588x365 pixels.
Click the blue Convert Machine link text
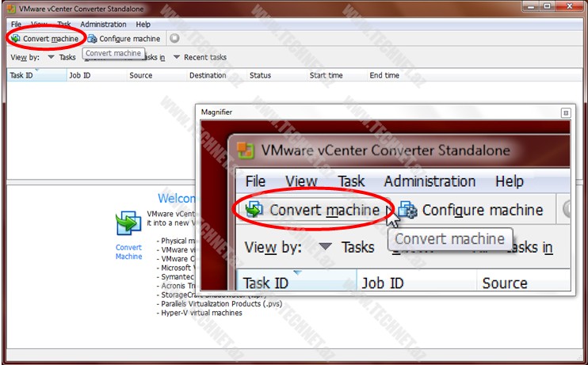128,252
